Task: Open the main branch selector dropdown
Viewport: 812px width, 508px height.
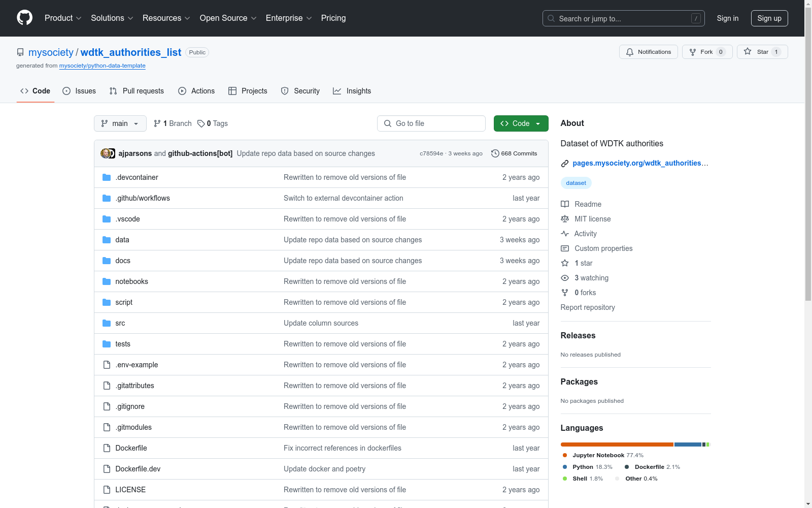Action: pos(120,123)
